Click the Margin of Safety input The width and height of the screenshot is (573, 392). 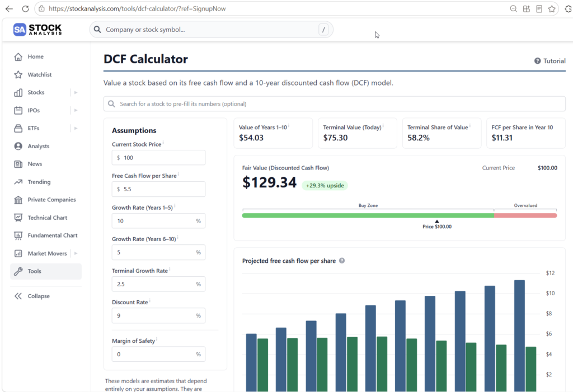[158, 355]
